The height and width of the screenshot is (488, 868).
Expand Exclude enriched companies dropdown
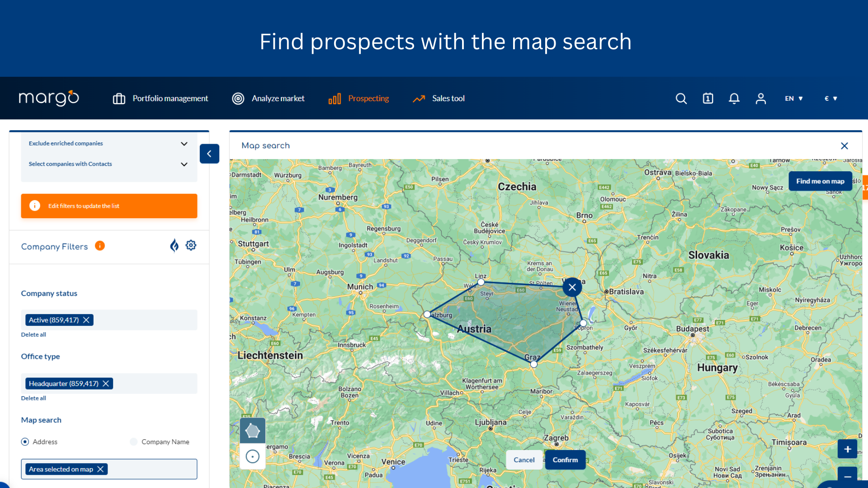[184, 144]
